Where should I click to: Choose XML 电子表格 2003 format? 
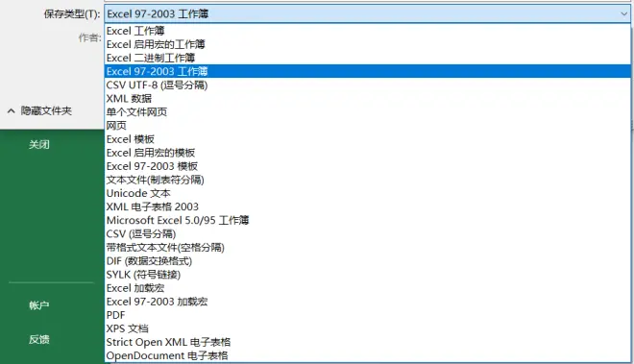coord(368,207)
